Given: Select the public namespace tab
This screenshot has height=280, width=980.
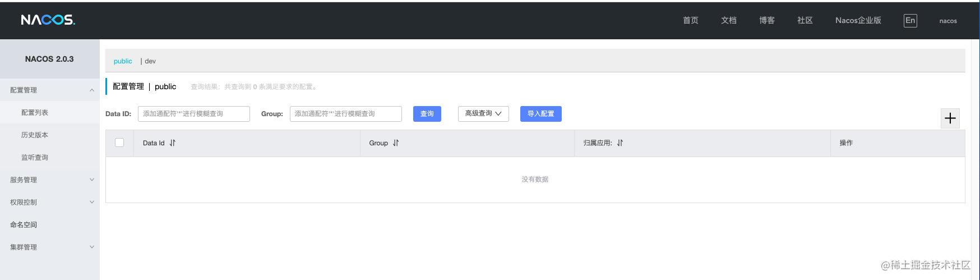Looking at the screenshot, I should point(123,61).
